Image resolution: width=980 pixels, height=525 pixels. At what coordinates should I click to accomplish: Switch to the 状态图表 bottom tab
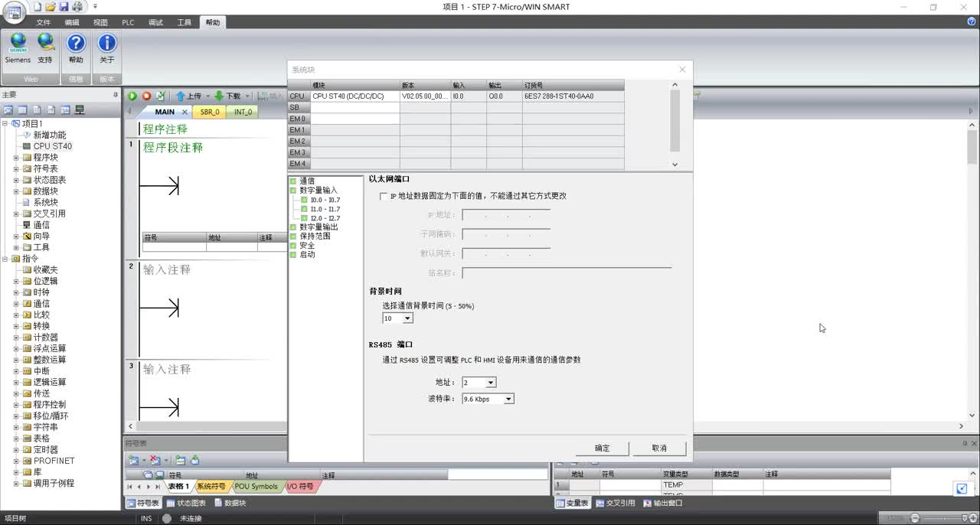[186, 504]
